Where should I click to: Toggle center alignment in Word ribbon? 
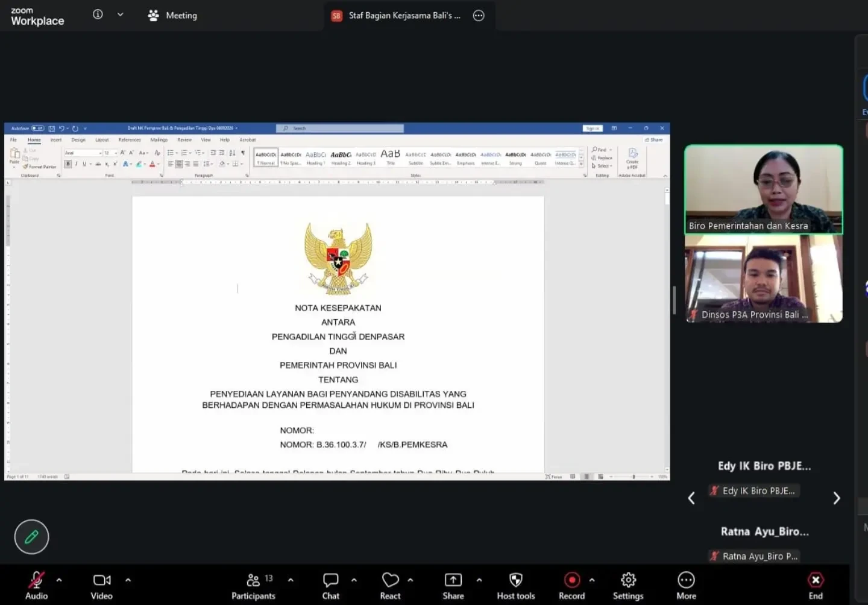tap(179, 164)
